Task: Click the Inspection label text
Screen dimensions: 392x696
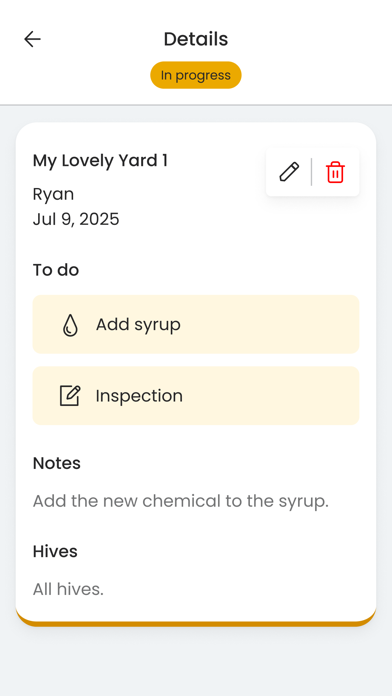Action: click(139, 396)
